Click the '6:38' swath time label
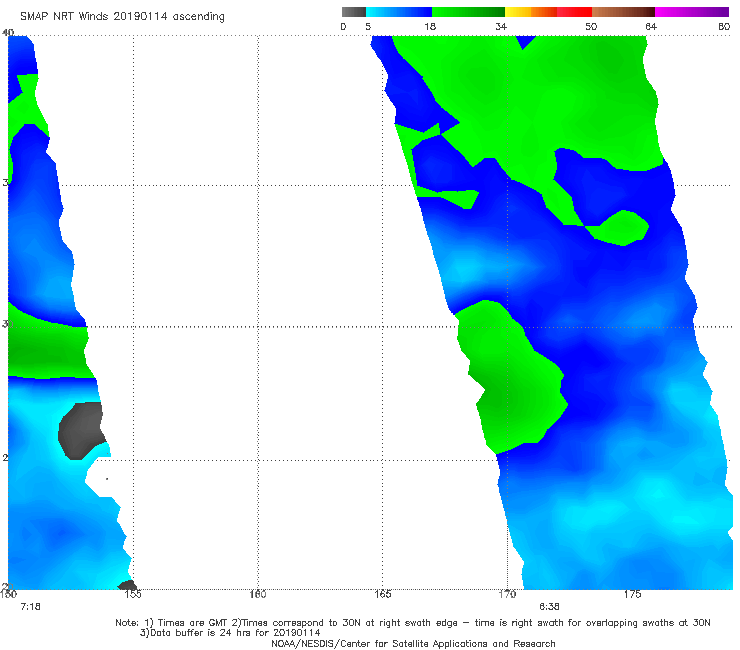Screen dimensions: 740x650 [x=549, y=607]
